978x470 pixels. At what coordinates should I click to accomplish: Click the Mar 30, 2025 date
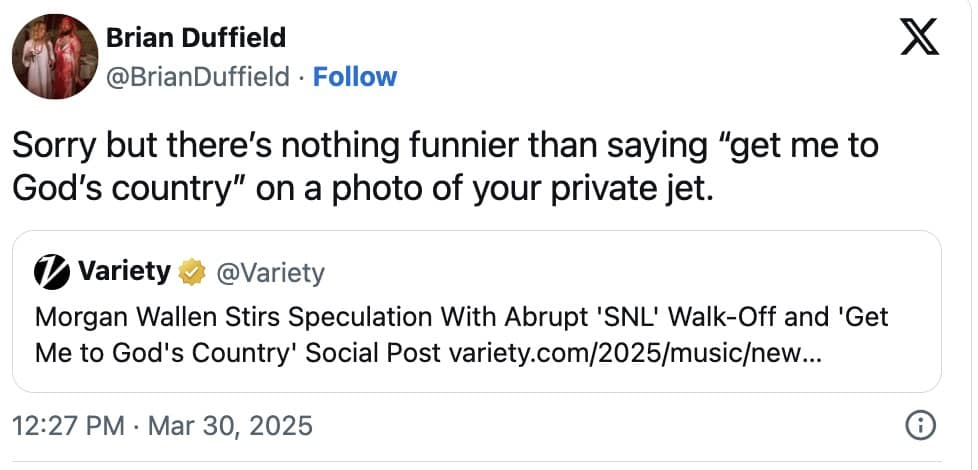coord(230,426)
